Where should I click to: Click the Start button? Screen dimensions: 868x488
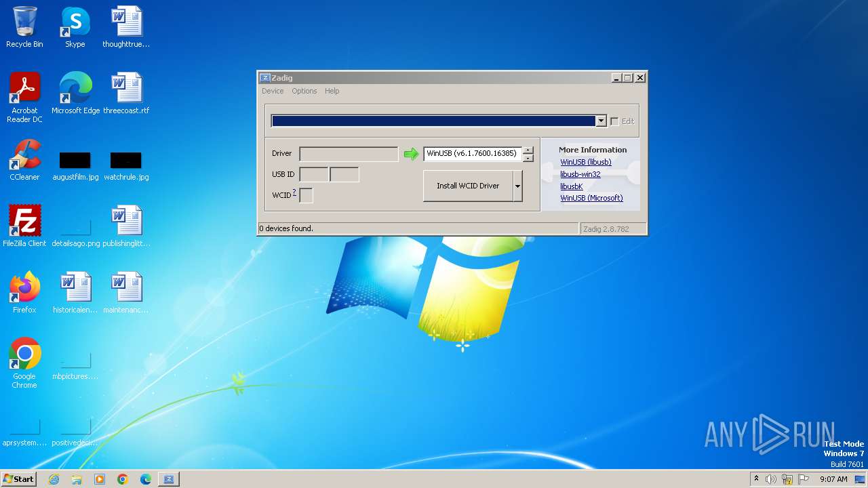click(19, 479)
